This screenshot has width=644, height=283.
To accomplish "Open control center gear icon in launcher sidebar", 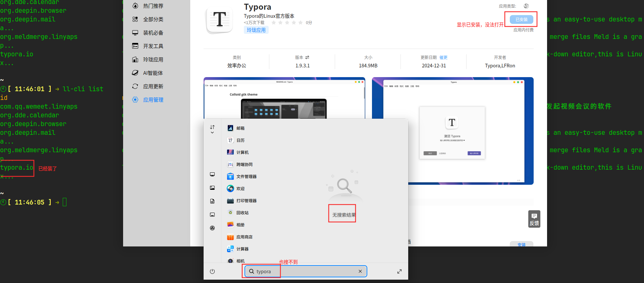I will click(x=212, y=228).
